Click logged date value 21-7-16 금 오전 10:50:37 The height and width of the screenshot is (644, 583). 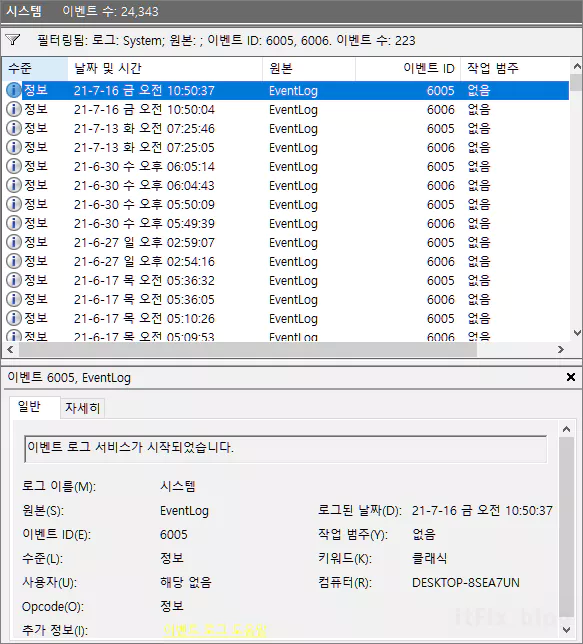tap(482, 511)
